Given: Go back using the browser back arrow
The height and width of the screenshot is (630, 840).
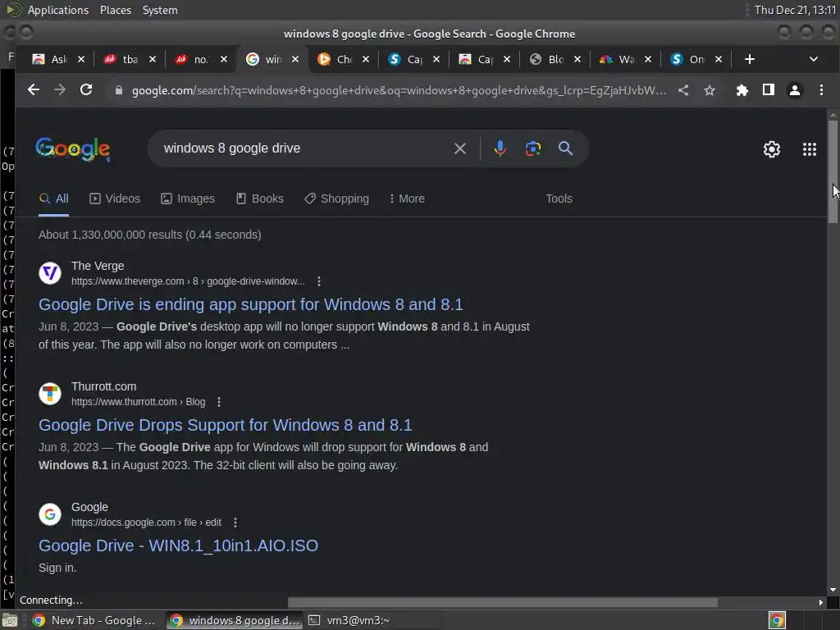Looking at the screenshot, I should pyautogui.click(x=33, y=90).
